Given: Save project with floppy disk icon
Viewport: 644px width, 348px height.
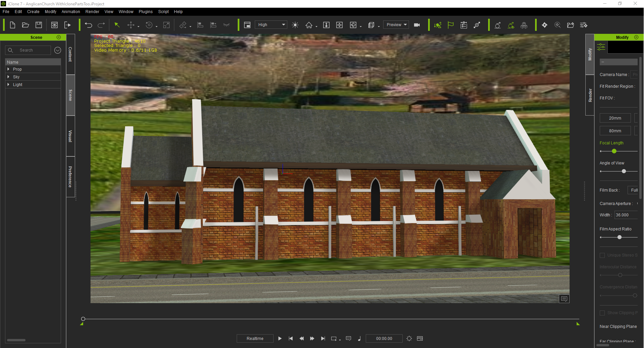Looking at the screenshot, I should [x=39, y=25].
